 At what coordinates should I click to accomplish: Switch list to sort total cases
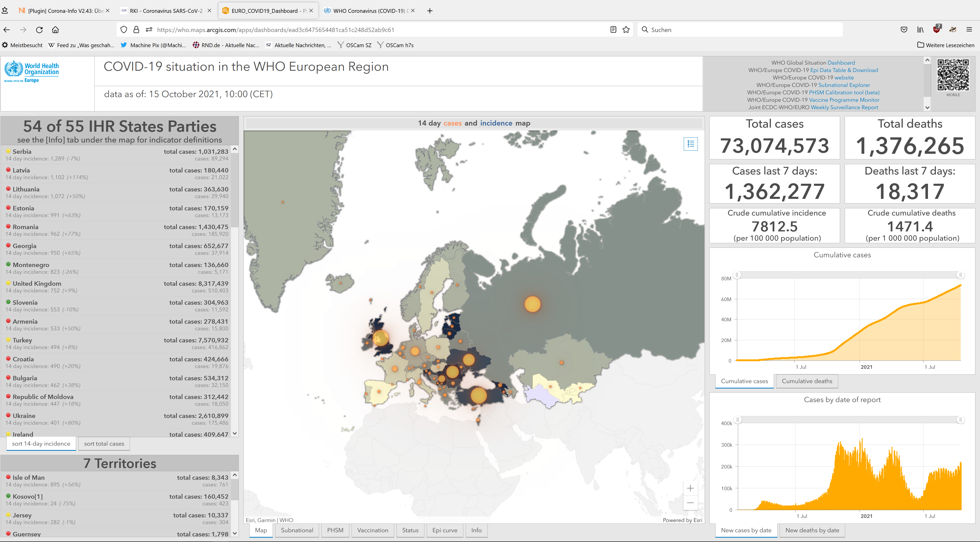pyautogui.click(x=104, y=444)
